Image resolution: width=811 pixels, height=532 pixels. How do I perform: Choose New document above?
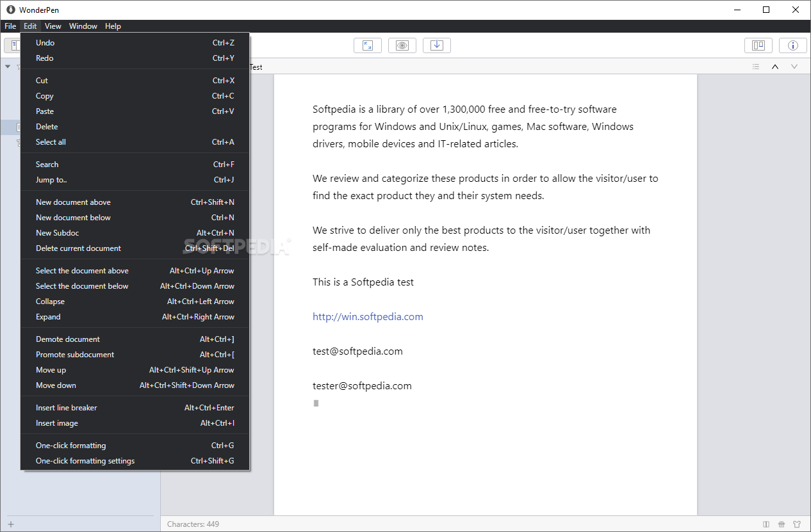pyautogui.click(x=135, y=202)
